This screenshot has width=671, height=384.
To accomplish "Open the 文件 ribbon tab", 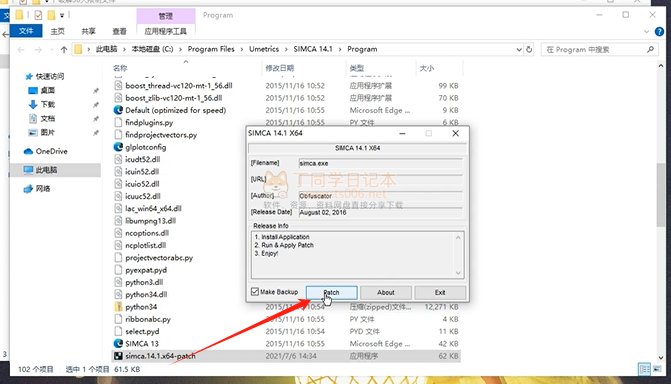I will pyautogui.click(x=26, y=31).
